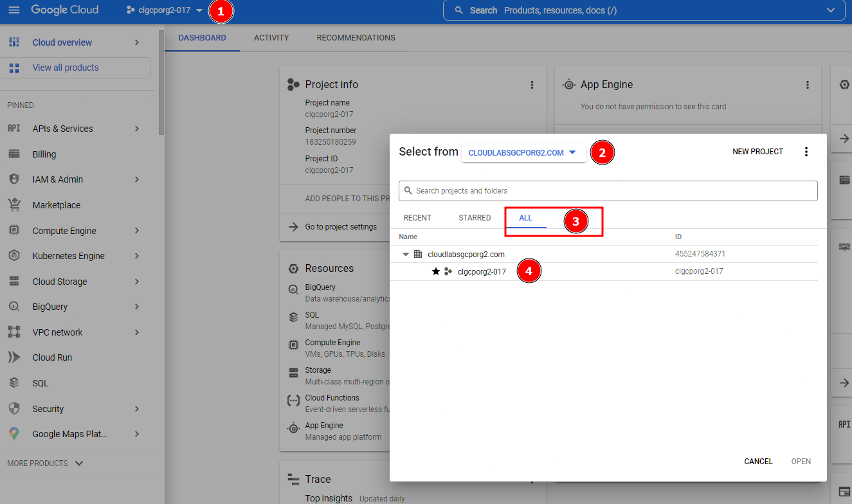Expand IAM & Admin submenu arrow

137,179
